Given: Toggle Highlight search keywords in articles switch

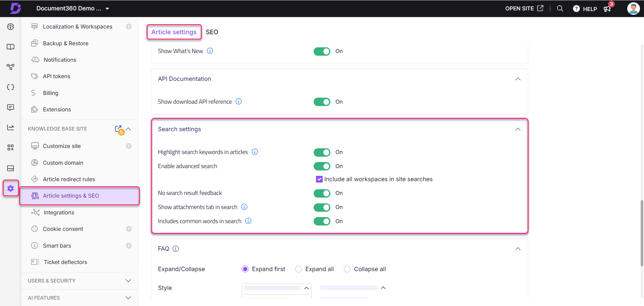Looking at the screenshot, I should 322,152.
